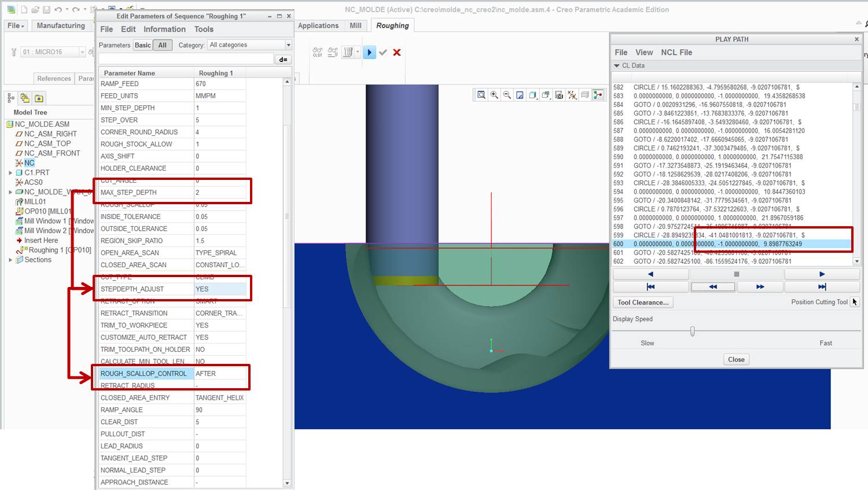Image resolution: width=868 pixels, height=490 pixels.
Task: Cancel sequence with the red X icon
Action: pos(397,52)
